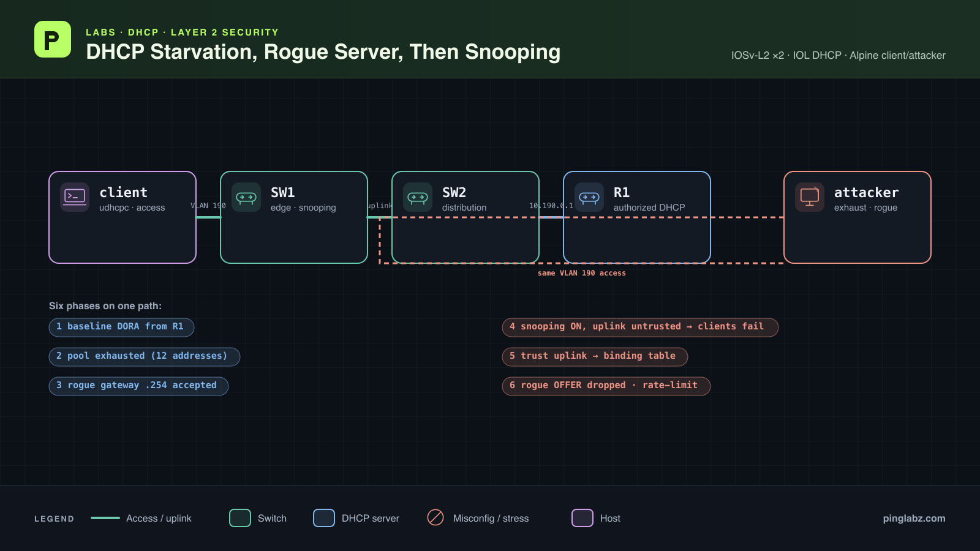Click the 'distribution' subtitle under SW2
Screen dimensions: 980x551
464,208
